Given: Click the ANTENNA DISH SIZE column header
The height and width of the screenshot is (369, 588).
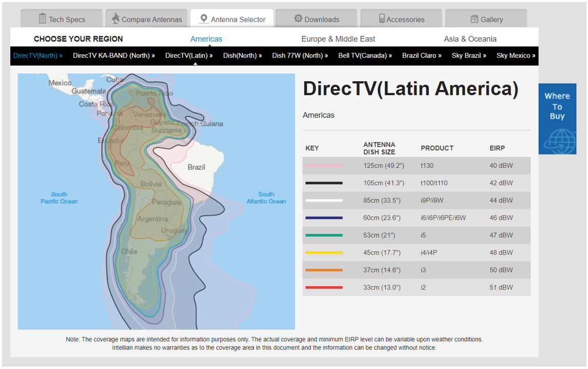Looking at the screenshot, I should click(379, 148).
